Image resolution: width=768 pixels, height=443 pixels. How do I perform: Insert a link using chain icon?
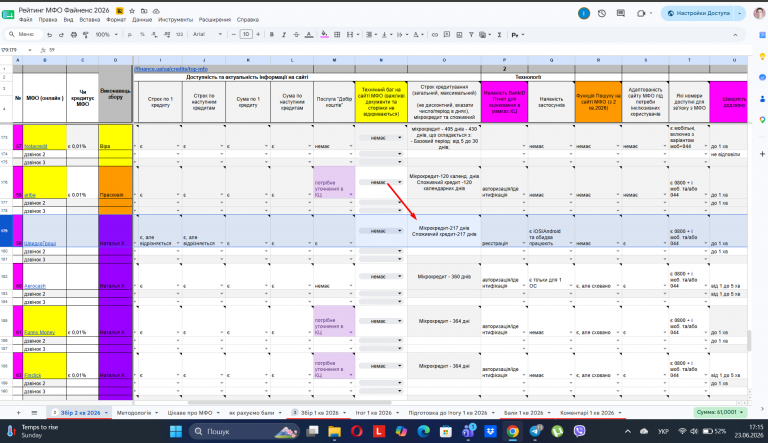434,35
